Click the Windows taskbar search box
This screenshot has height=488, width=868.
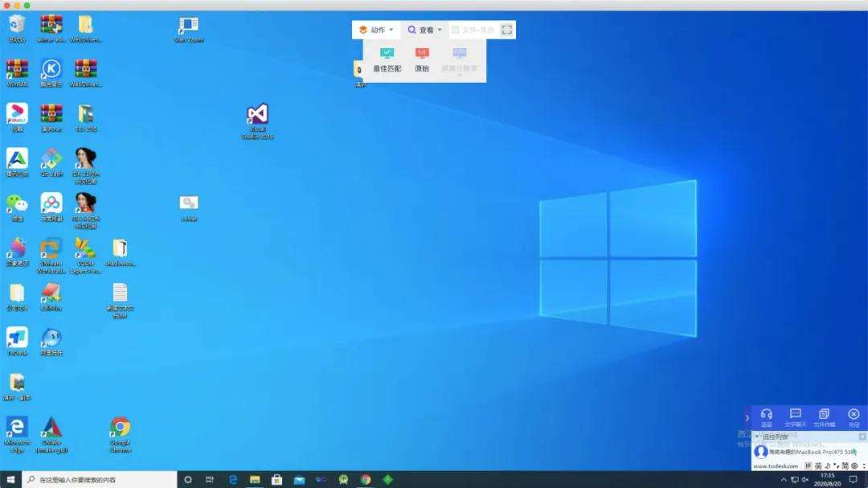tap(100, 480)
